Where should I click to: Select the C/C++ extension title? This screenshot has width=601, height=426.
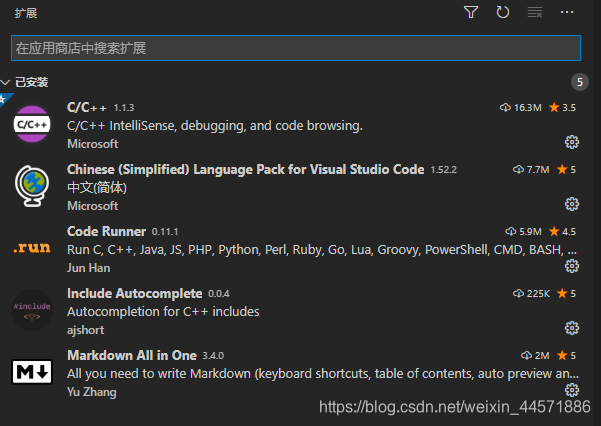(x=87, y=107)
